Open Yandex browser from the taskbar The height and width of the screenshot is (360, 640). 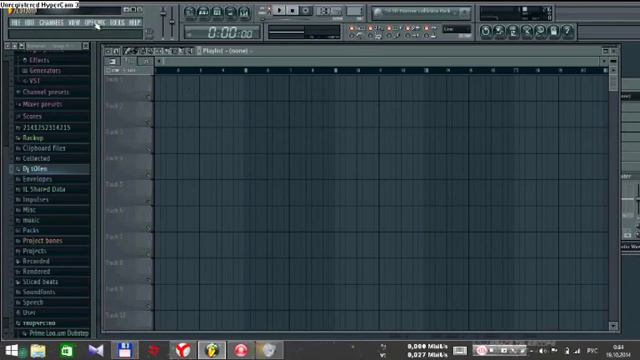pyautogui.click(x=182, y=350)
